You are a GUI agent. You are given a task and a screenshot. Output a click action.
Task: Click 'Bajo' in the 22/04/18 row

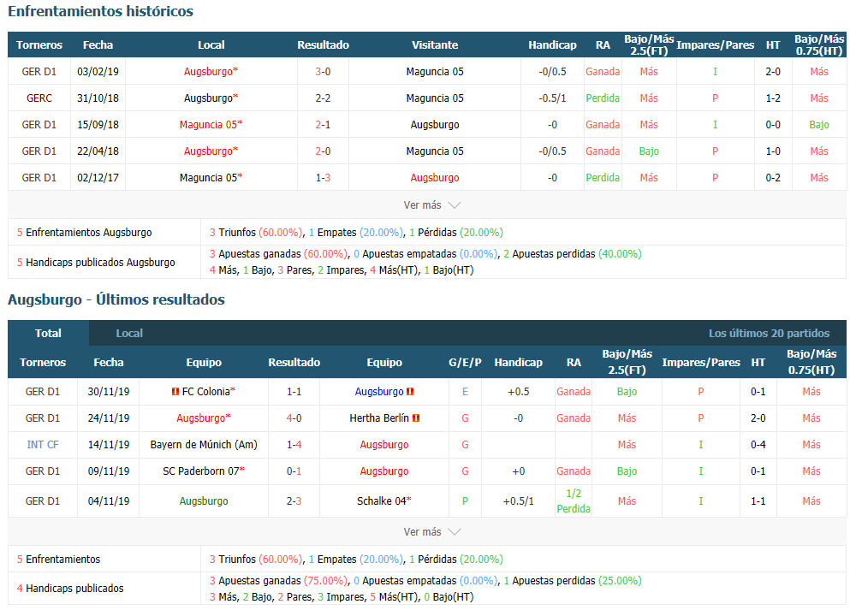(x=649, y=151)
